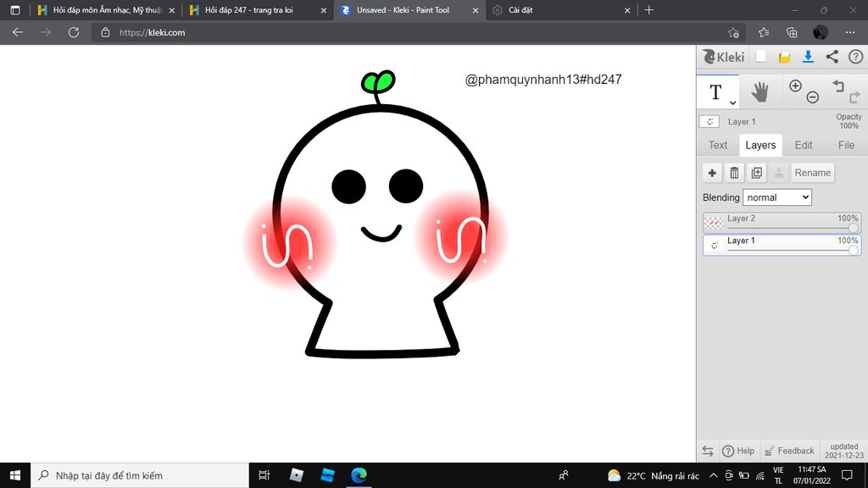Screen dimensions: 868x488
Task: Click the current layer preview thumbnail
Action: click(709, 121)
